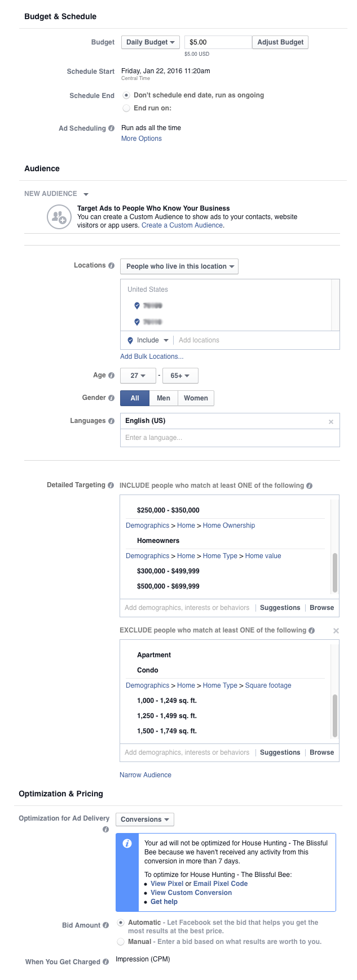This screenshot has height=980, width=357.
Task: Click the Custom Audience people icon
Action: pyautogui.click(x=59, y=217)
